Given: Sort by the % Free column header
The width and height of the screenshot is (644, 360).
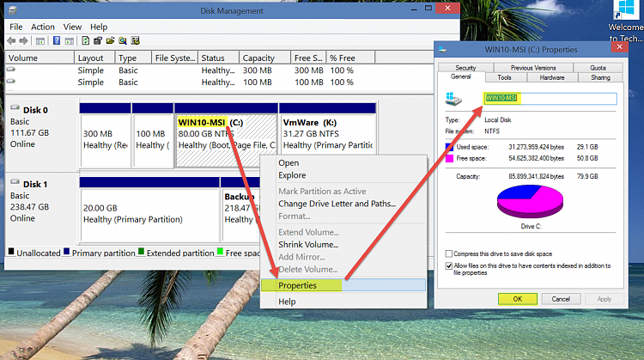Looking at the screenshot, I should coord(350,58).
